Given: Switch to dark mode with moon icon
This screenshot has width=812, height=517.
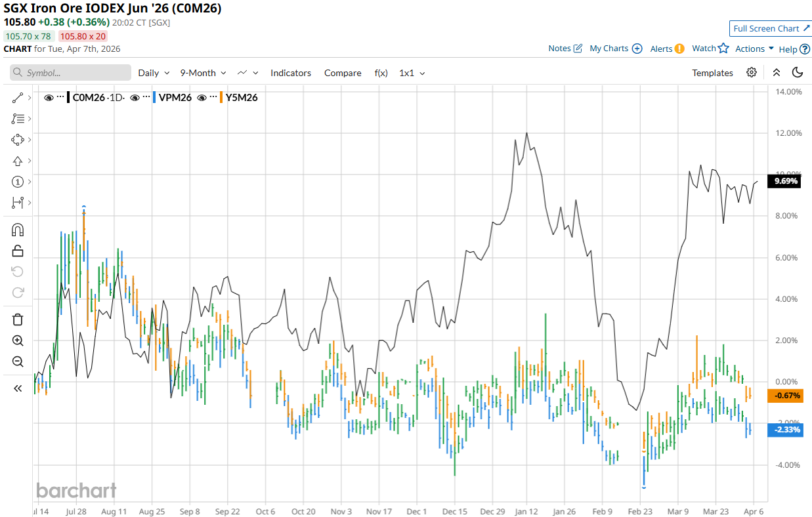Looking at the screenshot, I should pyautogui.click(x=798, y=73).
